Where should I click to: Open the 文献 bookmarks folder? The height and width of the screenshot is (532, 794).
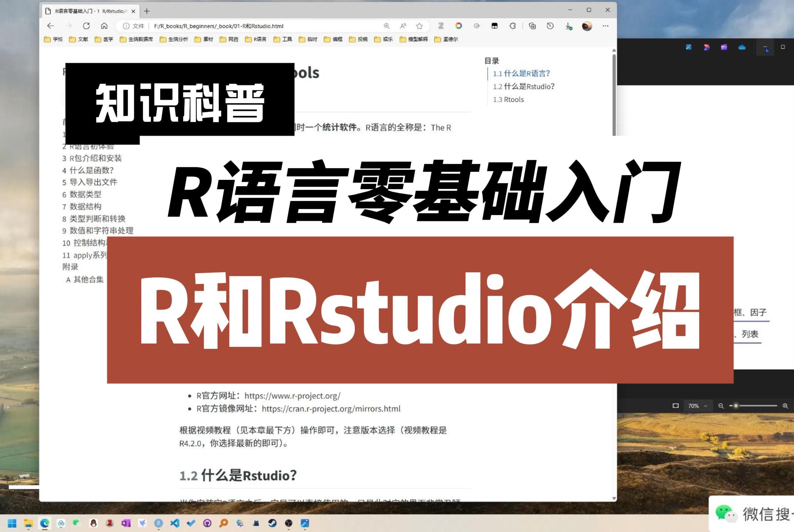(x=79, y=39)
